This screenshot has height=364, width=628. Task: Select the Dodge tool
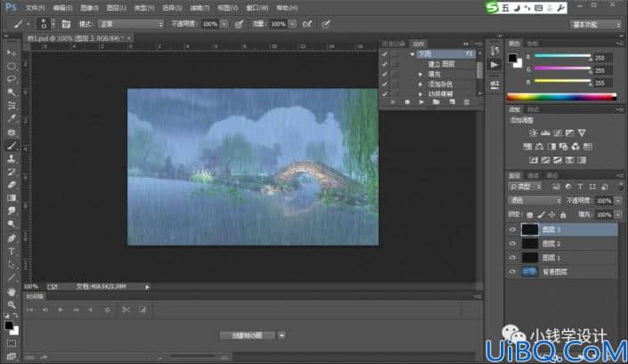click(12, 224)
